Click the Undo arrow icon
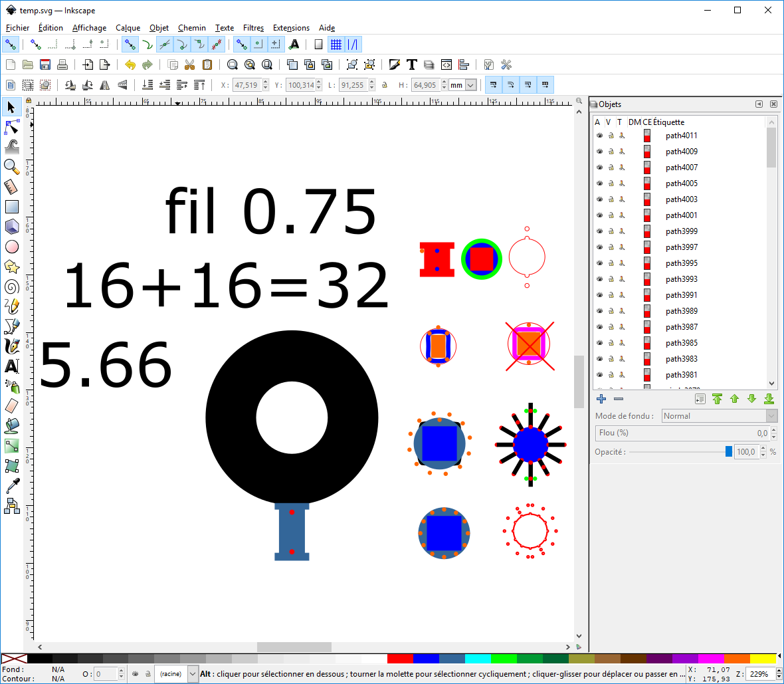Viewport: 784px width, 684px height. pos(130,64)
